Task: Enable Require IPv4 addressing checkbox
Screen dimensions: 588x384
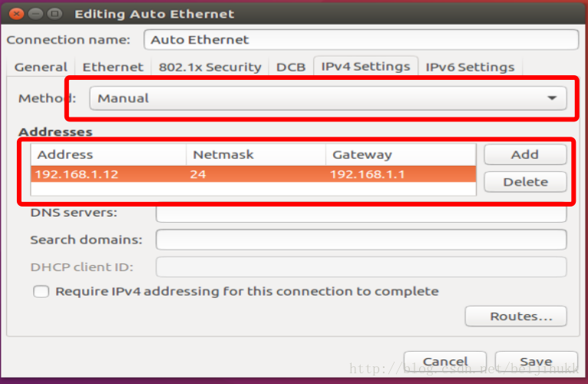Action: 41,292
